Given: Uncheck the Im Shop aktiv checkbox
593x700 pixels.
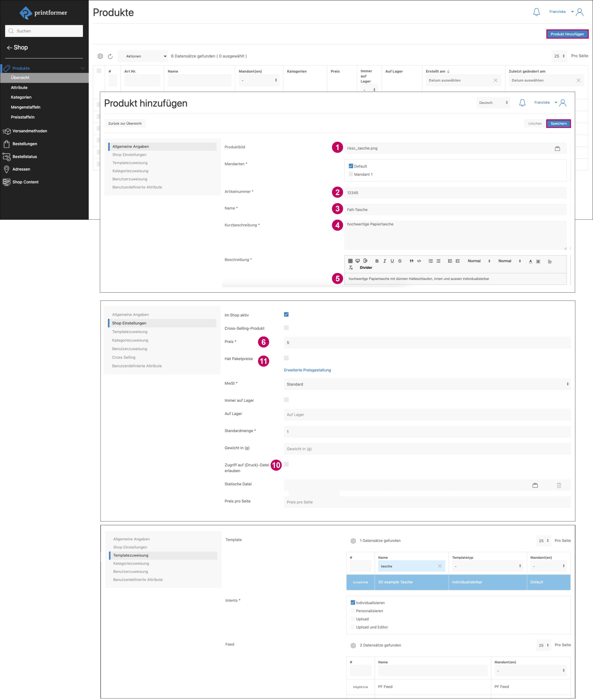Looking at the screenshot, I should (x=286, y=314).
